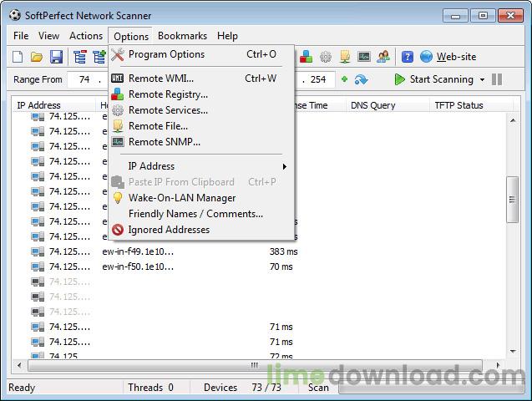Click the collapse tree icon with red minus
Image resolution: width=532 pixels, height=401 pixels.
tap(80, 57)
